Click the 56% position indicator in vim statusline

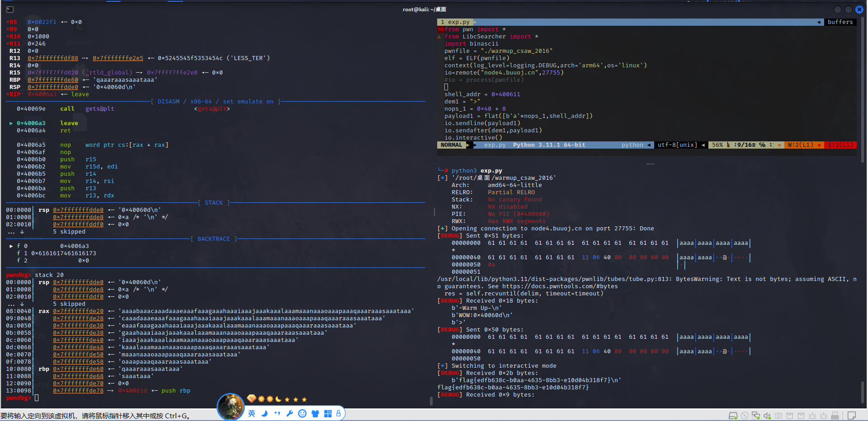[717, 145]
